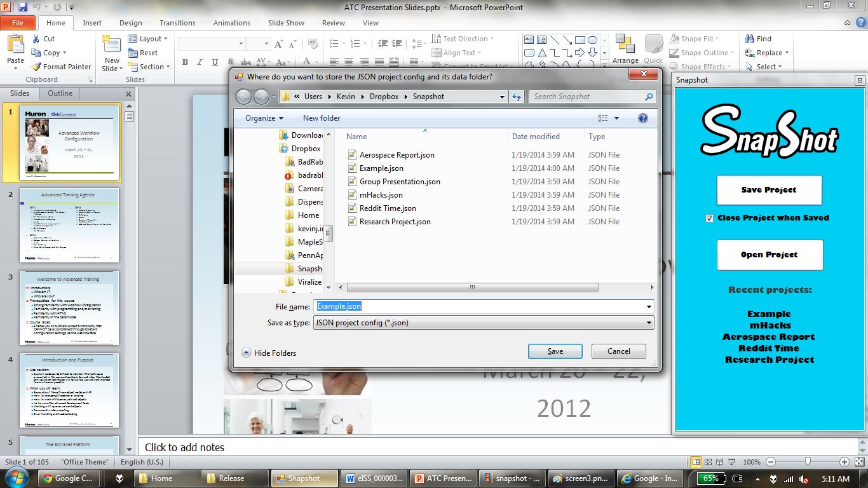Click Slide Sorter view icon in status bar
The height and width of the screenshot is (488, 868).
710,462
